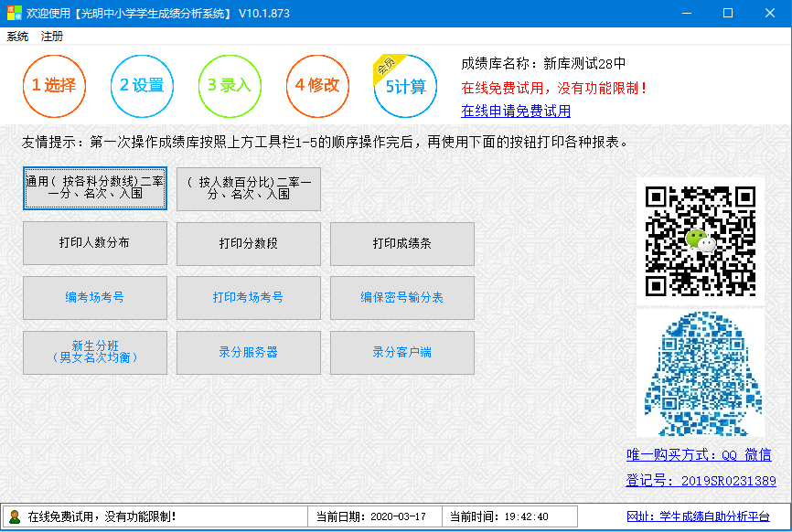Screen dimensions: 792x532
Task: Click the QQ penguin QR code image
Action: click(702, 374)
